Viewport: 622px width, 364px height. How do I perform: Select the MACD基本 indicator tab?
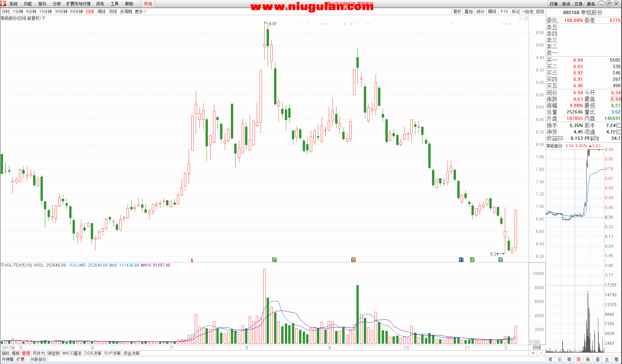(x=72, y=353)
